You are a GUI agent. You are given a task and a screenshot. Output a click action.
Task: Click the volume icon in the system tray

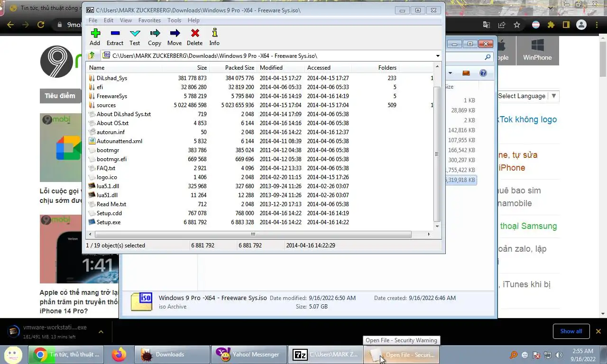[x=559, y=355]
